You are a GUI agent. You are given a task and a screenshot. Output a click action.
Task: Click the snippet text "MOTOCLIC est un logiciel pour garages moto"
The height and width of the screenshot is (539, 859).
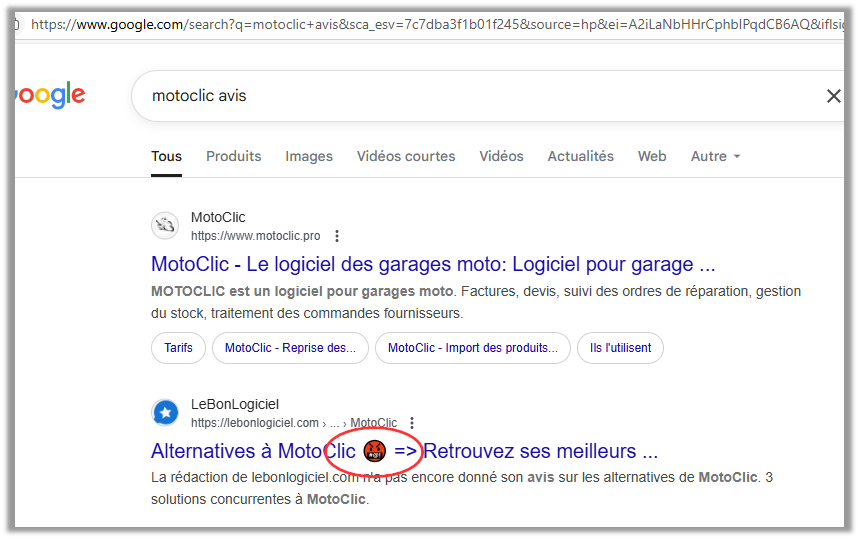[302, 291]
